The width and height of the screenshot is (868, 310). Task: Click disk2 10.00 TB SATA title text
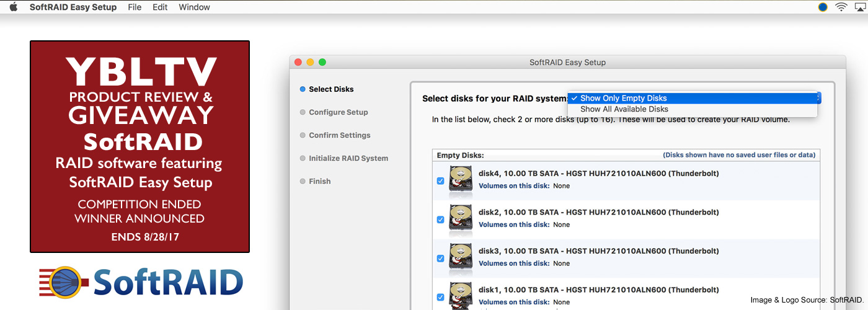[599, 213]
